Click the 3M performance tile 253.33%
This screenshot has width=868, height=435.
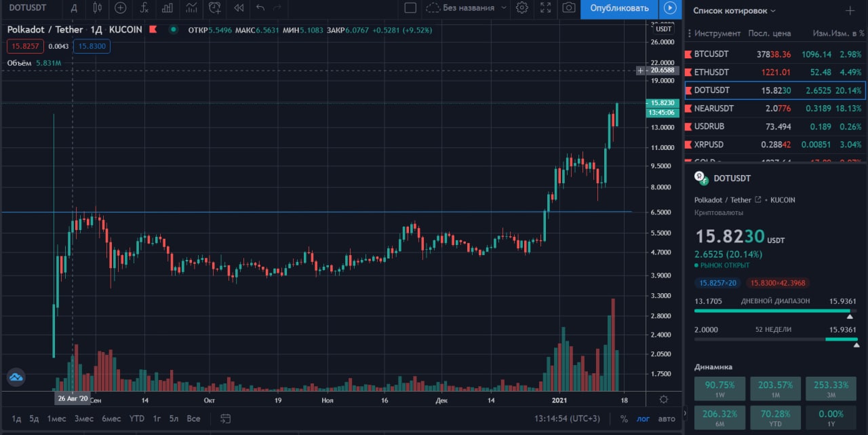[x=831, y=389]
